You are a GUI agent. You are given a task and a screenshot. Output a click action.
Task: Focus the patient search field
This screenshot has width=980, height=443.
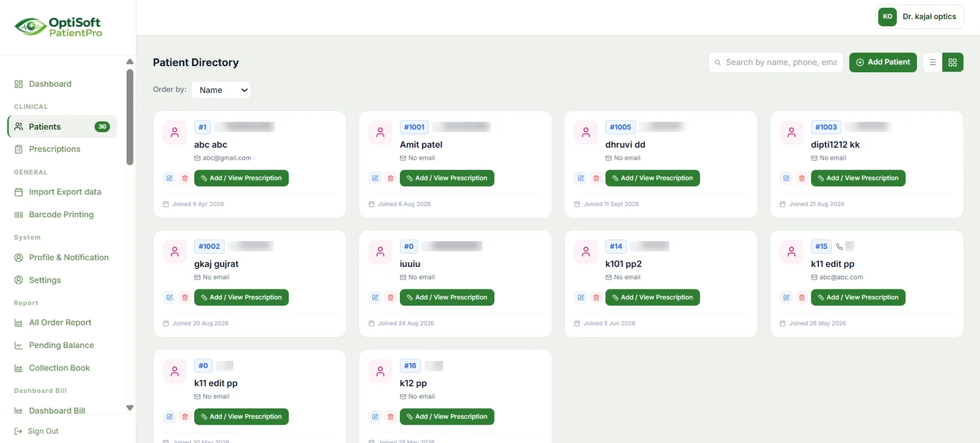pos(776,62)
